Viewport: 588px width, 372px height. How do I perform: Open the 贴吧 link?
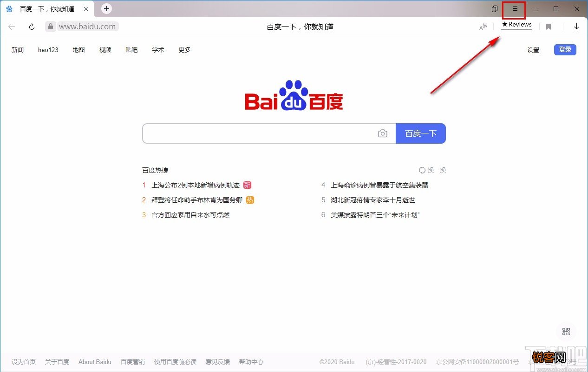pos(131,50)
